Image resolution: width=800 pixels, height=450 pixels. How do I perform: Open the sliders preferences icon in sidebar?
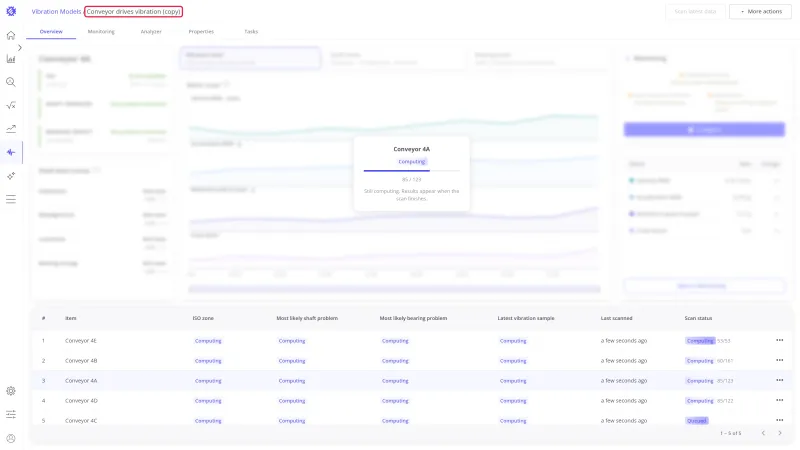(11, 414)
